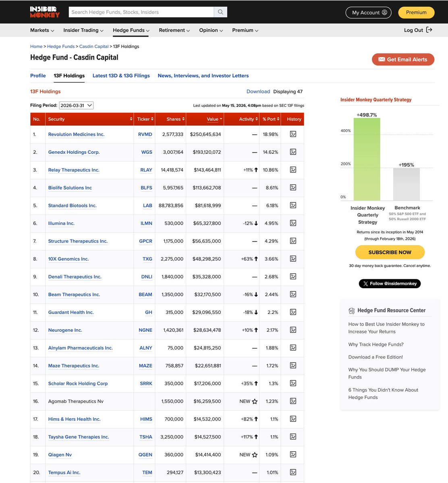The image size is (448, 483).
Task: Open Why Track Hedge Funds? article
Action: tap(376, 345)
